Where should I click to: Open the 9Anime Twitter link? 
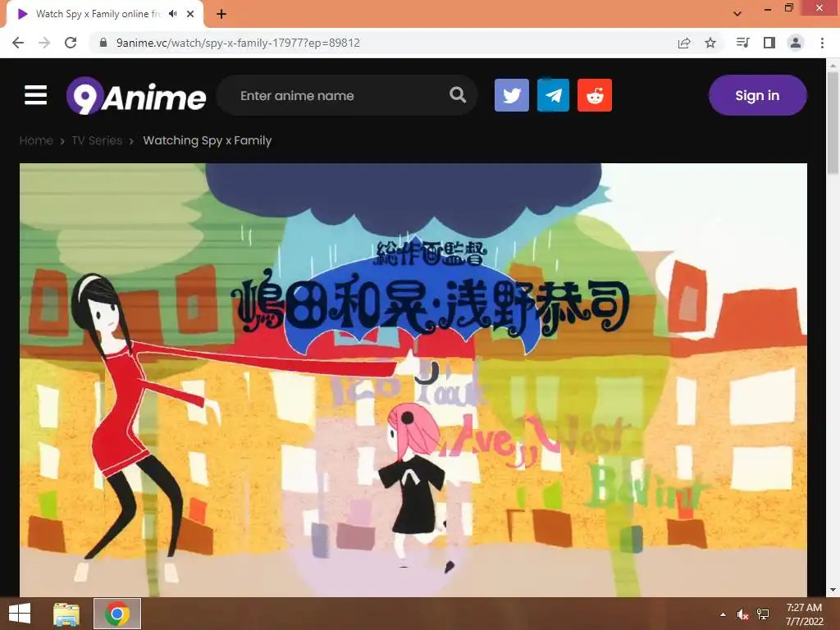[512, 95]
